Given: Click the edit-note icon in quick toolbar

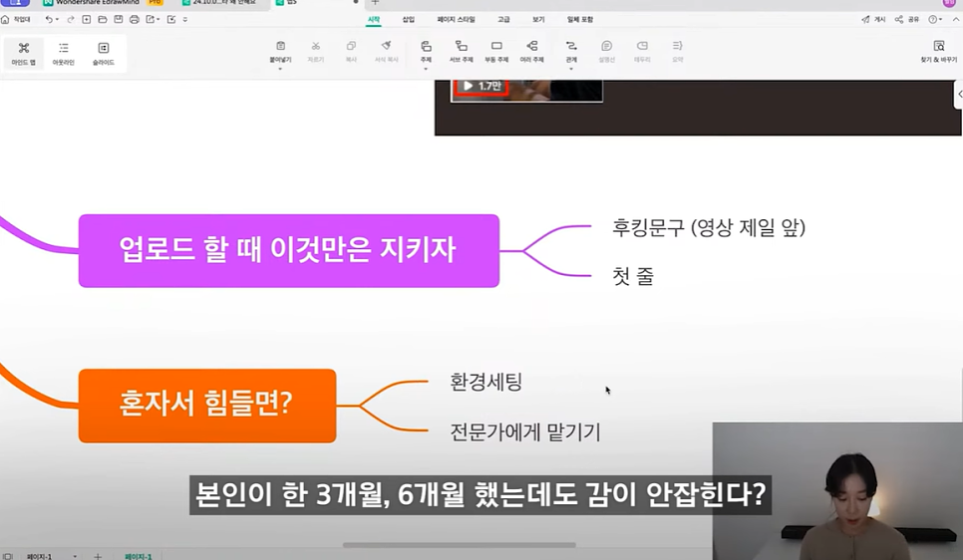Looking at the screenshot, I should point(171,20).
